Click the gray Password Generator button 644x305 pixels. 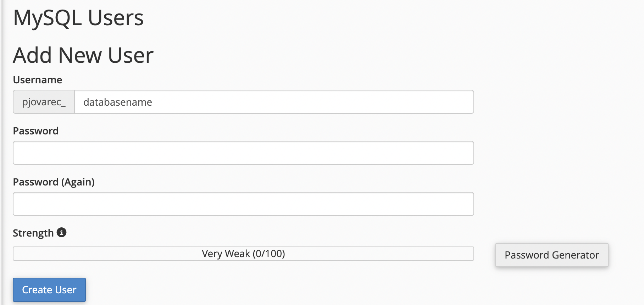point(552,255)
